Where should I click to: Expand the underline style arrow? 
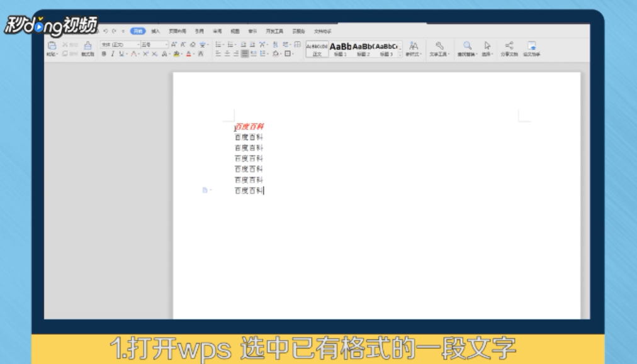(127, 54)
